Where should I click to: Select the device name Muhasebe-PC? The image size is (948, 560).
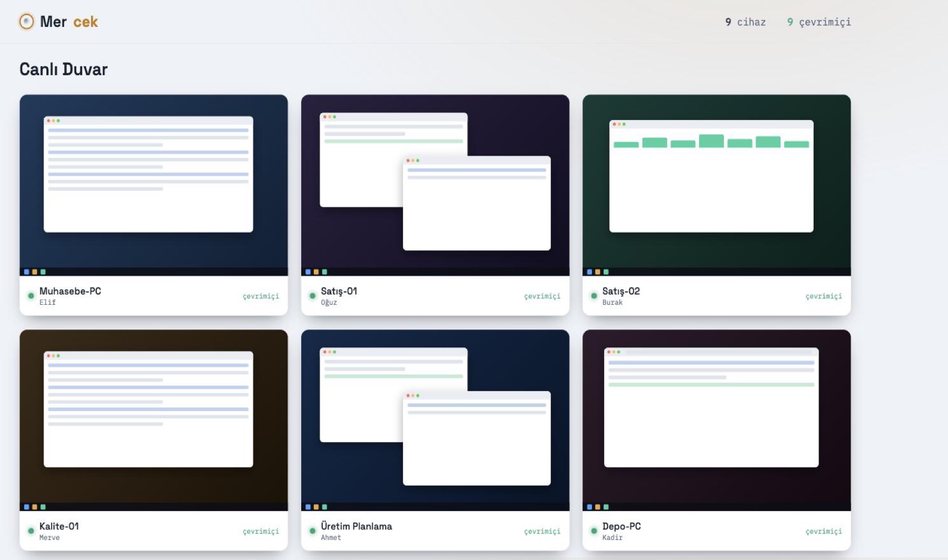tap(70, 291)
